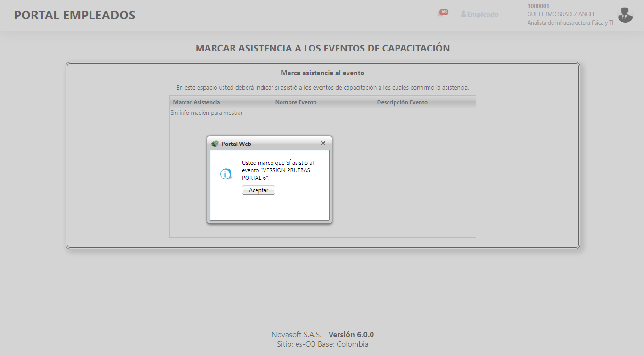The width and height of the screenshot is (644, 355).
Task: Click the red 165 notification badge
Action: (x=444, y=12)
